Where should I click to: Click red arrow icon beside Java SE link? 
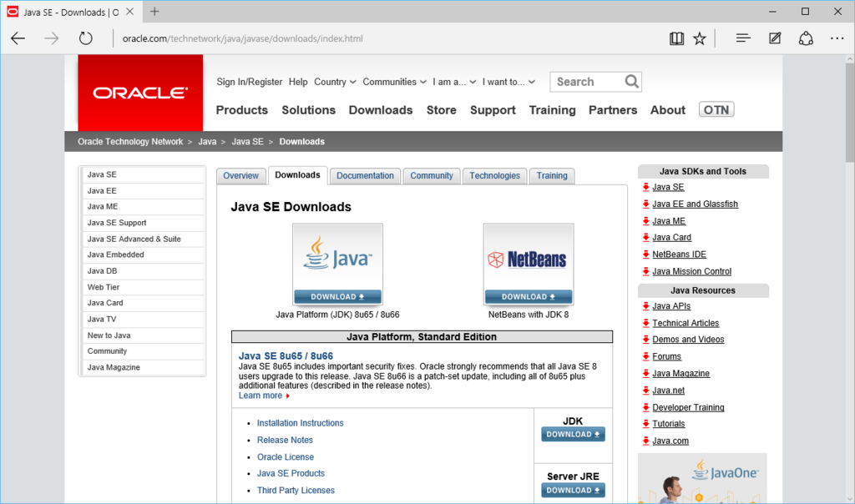tap(645, 187)
